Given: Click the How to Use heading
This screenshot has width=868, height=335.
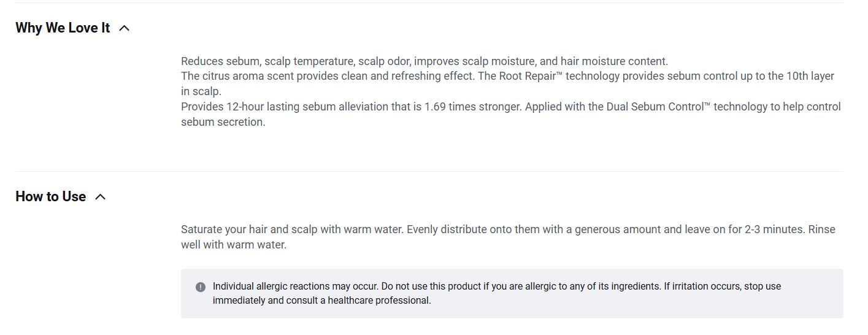Looking at the screenshot, I should [x=50, y=197].
